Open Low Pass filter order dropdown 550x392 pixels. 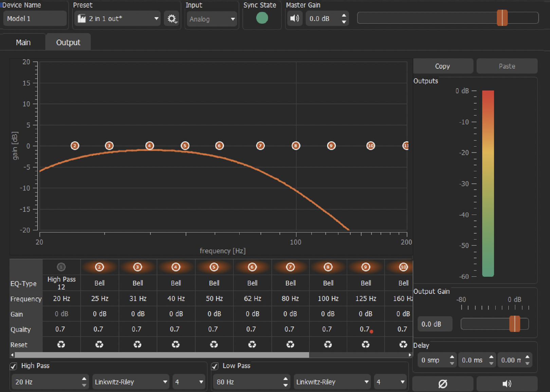(390, 382)
